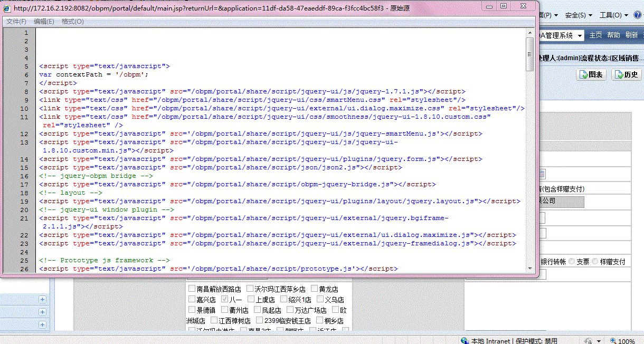Image resolution: width=644 pixels, height=344 pixels.
Task: Check the 2399临安钱王店 checkbox
Action: (260, 320)
